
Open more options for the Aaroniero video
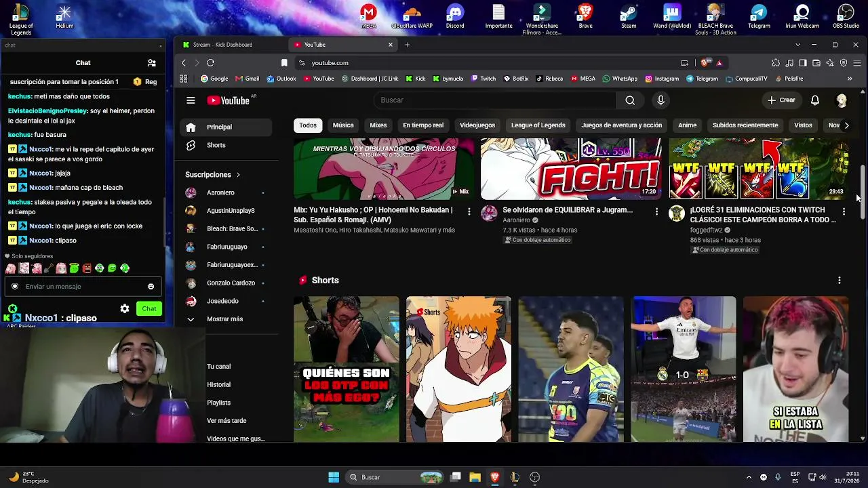coord(656,211)
